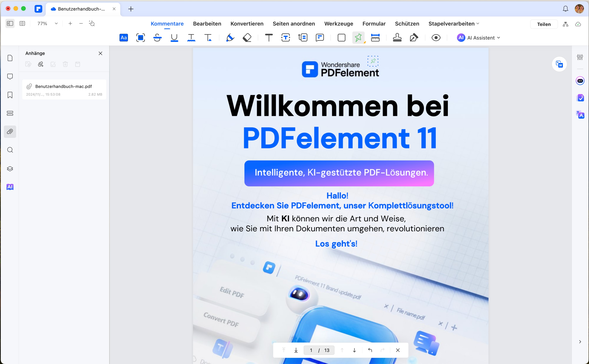589x364 pixels.
Task: Zoom in with the plus button
Action: (70, 23)
